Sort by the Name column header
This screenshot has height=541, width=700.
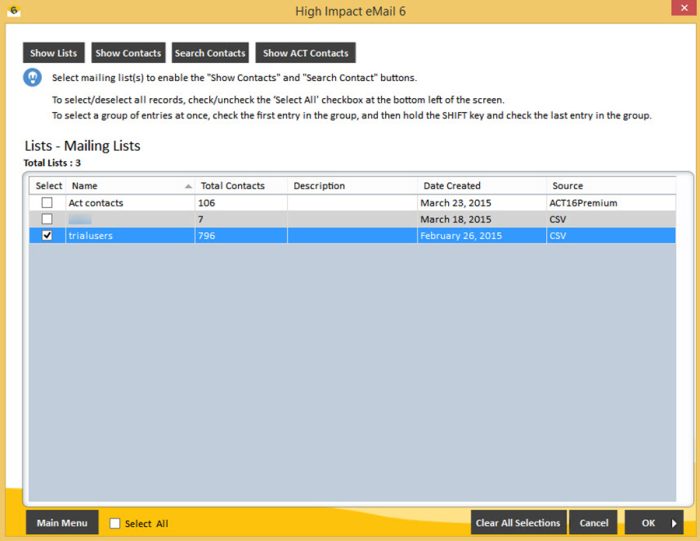(x=130, y=186)
